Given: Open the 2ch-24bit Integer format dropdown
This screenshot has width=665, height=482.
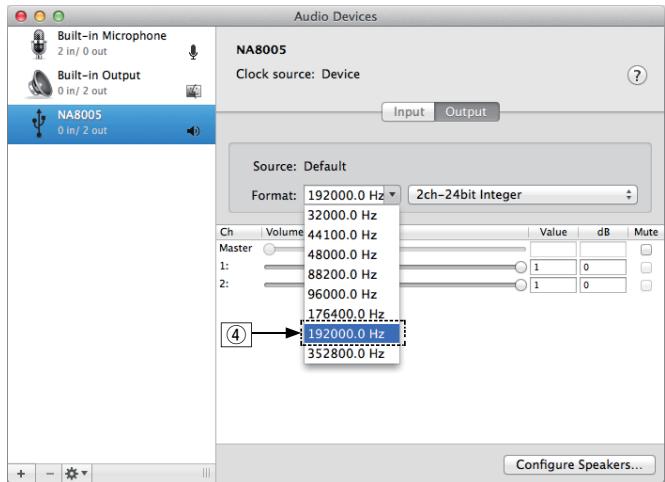Looking at the screenshot, I should [522, 195].
